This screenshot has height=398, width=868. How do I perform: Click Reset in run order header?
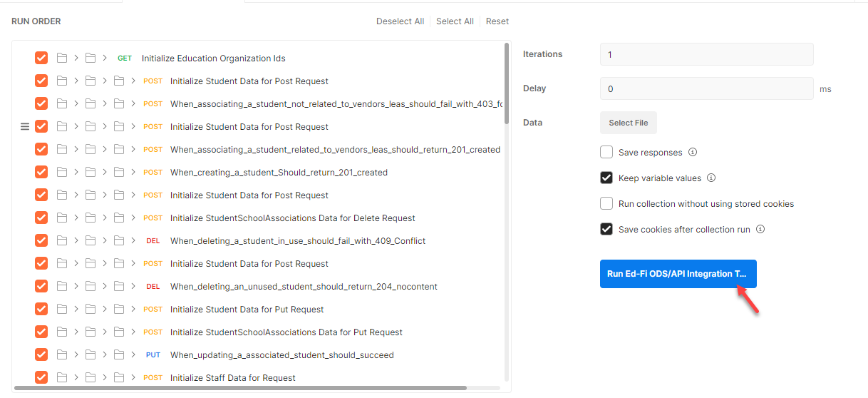pos(497,21)
